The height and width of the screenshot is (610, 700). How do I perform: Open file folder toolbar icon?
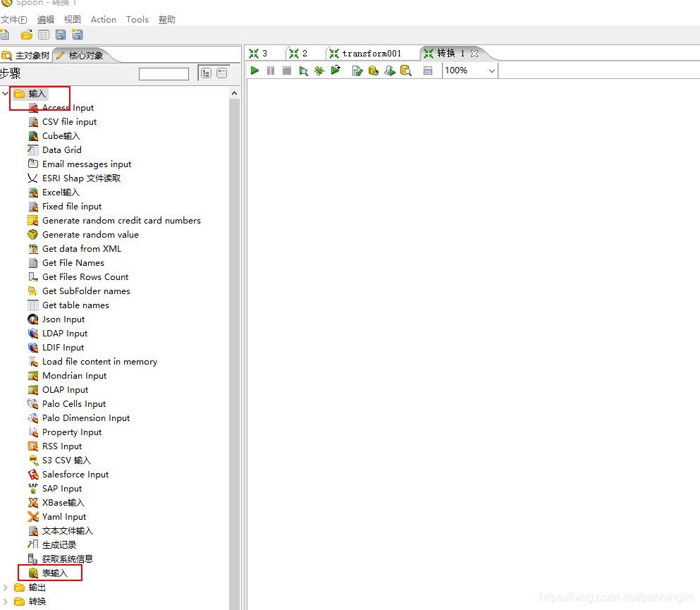27,35
